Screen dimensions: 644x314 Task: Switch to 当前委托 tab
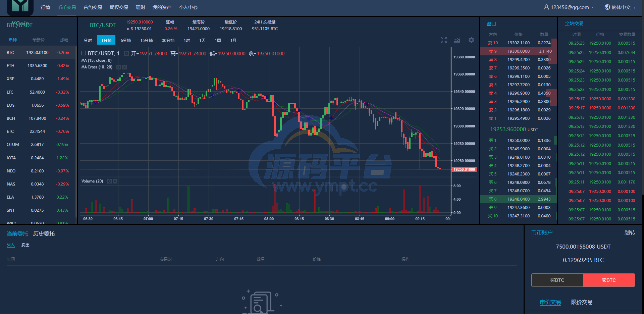pyautogui.click(x=17, y=233)
